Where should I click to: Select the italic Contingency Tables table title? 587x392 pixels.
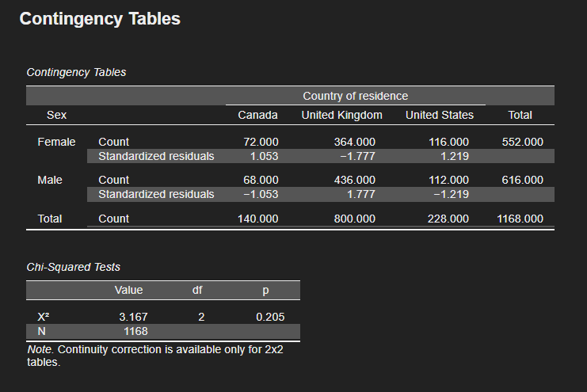click(x=76, y=72)
